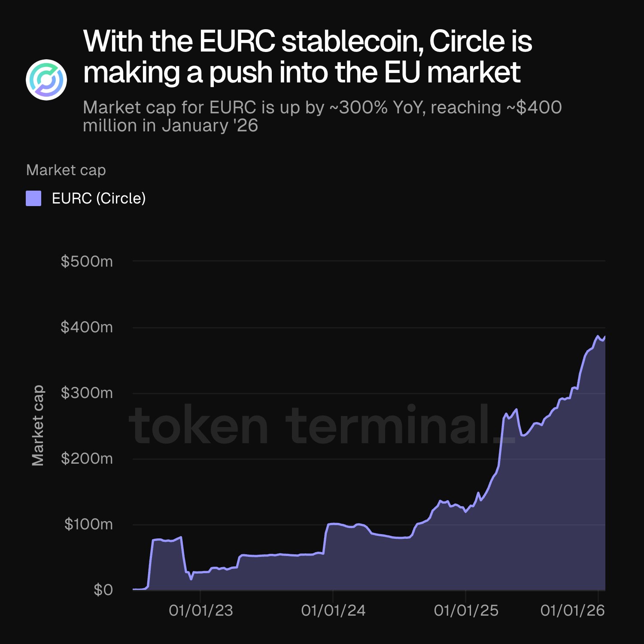644x644 pixels.
Task: Click the $500m horizontal gridline
Action: [369, 261]
